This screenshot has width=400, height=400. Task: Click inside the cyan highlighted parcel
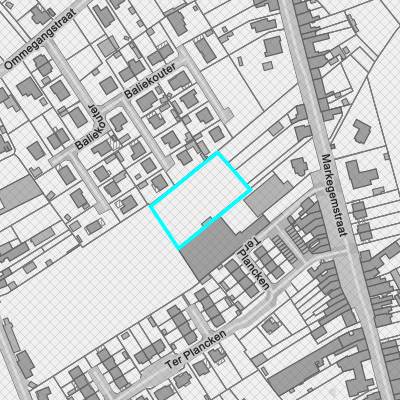click(201, 200)
